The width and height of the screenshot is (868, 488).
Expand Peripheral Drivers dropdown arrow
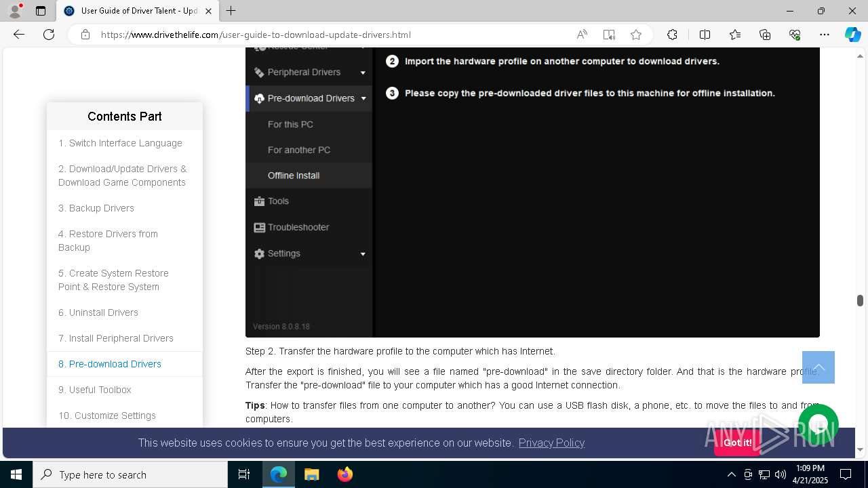point(363,73)
